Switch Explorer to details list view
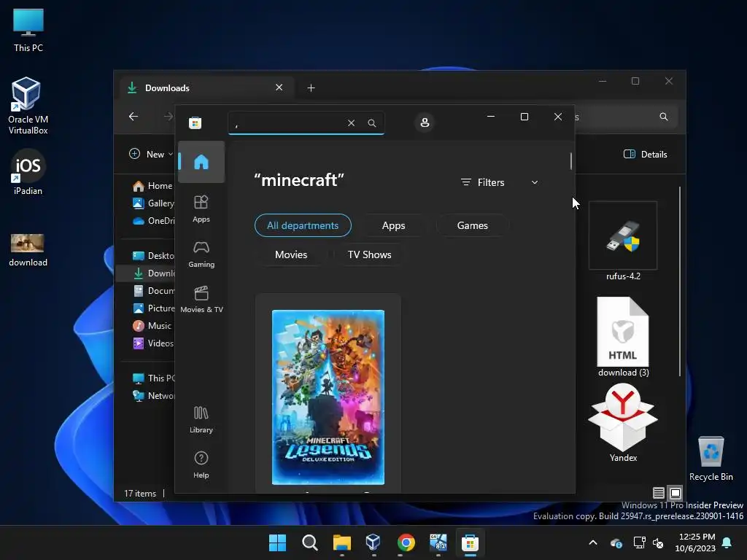747x560 pixels. 659,493
